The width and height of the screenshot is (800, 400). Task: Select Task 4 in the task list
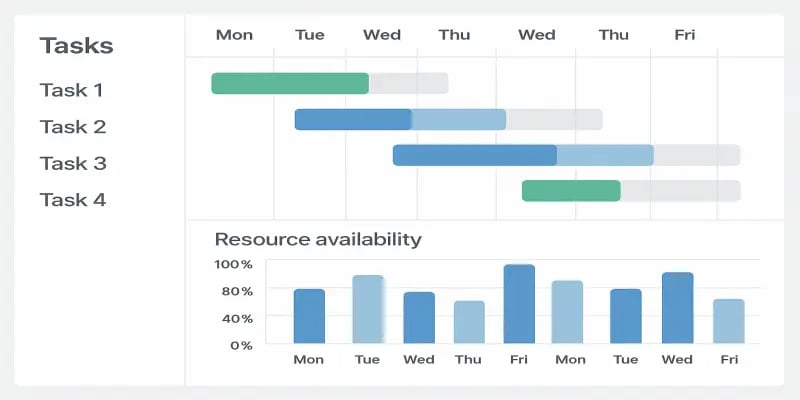[72, 200]
